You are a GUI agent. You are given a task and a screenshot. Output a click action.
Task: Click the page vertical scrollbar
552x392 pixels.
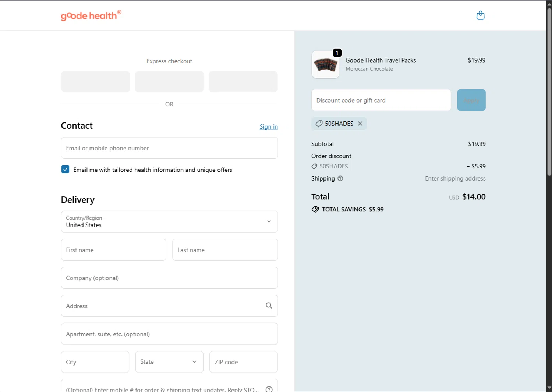[549, 92]
